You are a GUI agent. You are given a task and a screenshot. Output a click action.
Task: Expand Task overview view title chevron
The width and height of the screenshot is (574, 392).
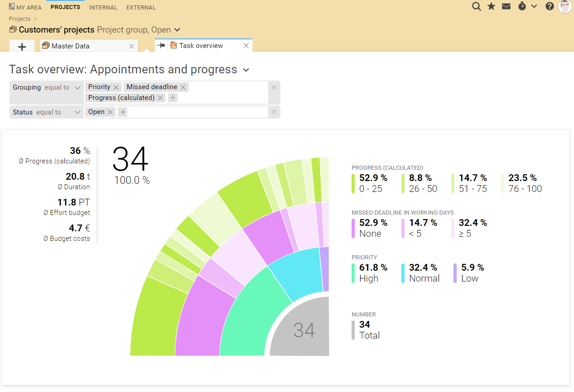coord(246,70)
